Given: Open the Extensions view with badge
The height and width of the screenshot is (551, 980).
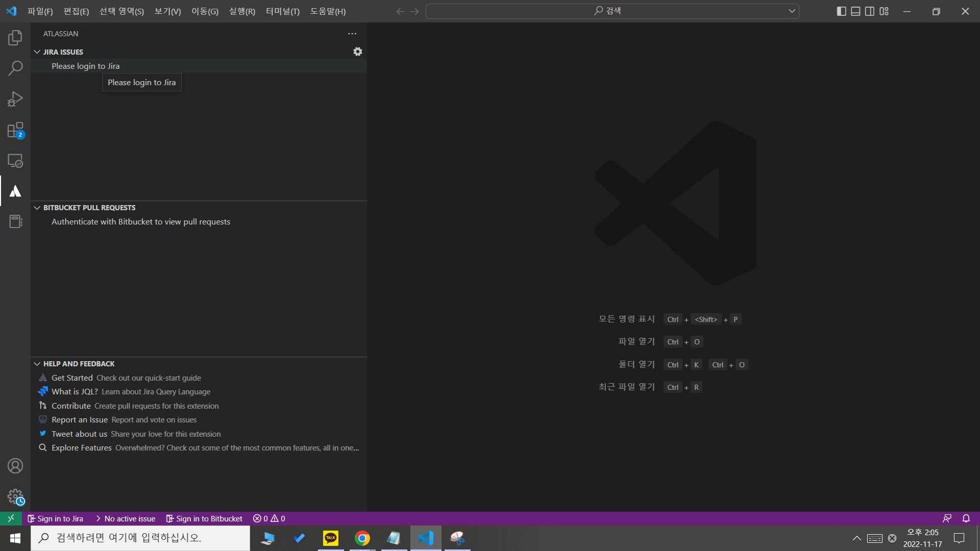Looking at the screenshot, I should point(15,130).
